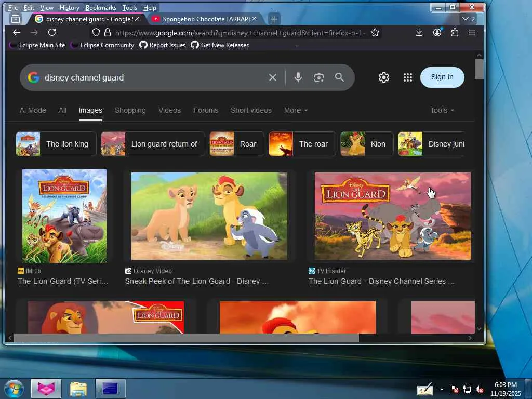Show site security lock info

[108, 33]
